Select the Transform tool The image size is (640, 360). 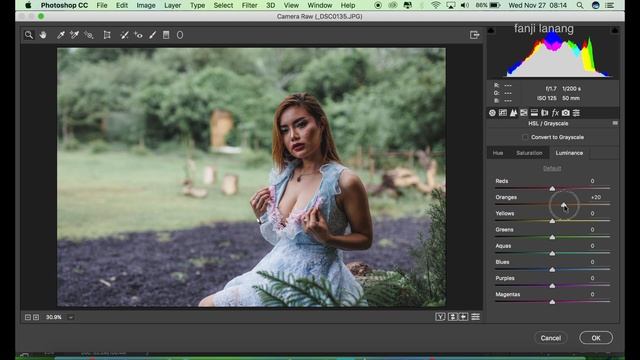pyautogui.click(x=107, y=35)
